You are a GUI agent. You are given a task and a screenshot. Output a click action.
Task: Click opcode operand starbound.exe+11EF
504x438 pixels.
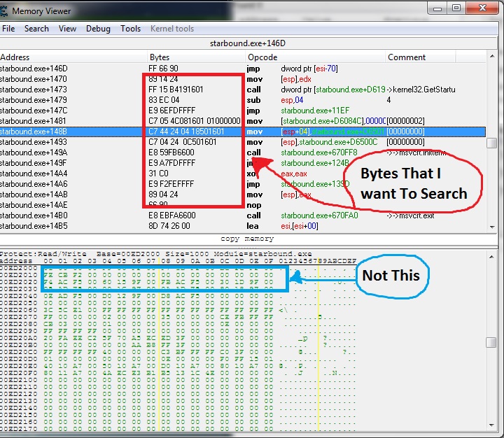[315, 111]
